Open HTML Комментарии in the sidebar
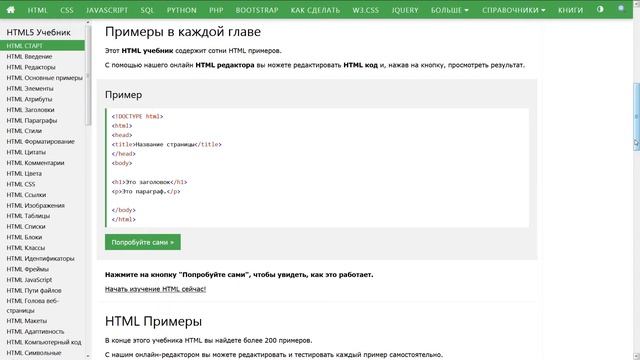Viewport: 640px width, 360px height. (x=36, y=162)
